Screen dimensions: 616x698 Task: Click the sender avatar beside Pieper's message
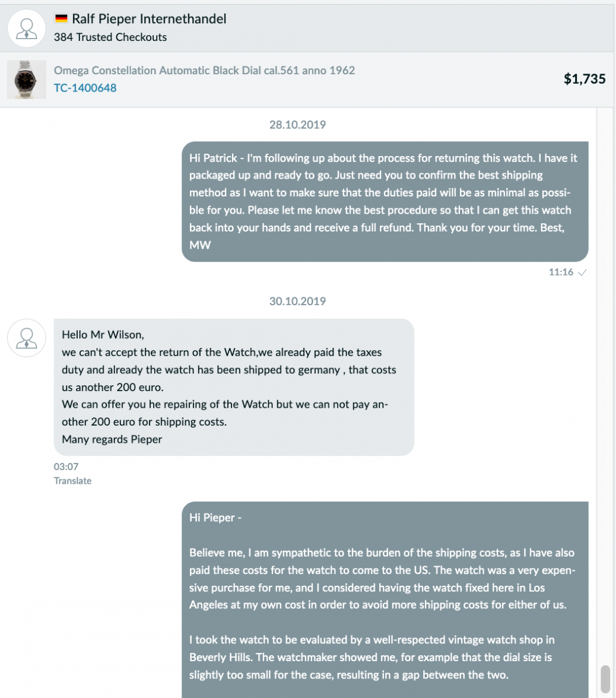[x=27, y=338]
